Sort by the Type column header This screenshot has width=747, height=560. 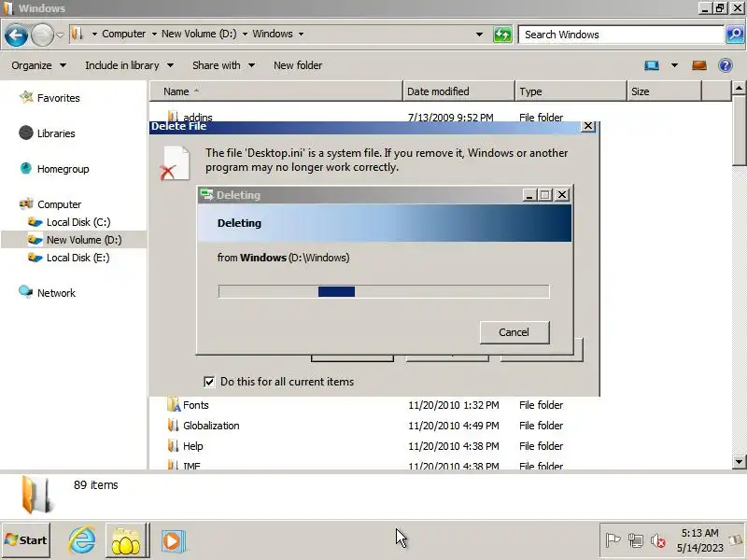pyautogui.click(x=571, y=91)
